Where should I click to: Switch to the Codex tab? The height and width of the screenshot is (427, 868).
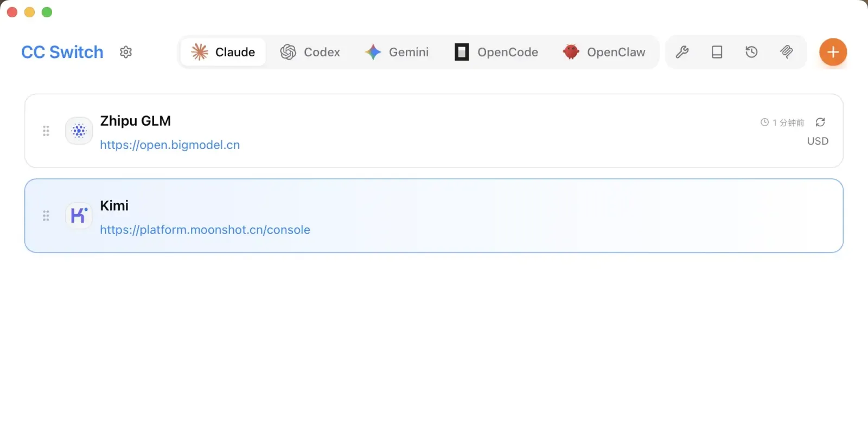coord(310,52)
